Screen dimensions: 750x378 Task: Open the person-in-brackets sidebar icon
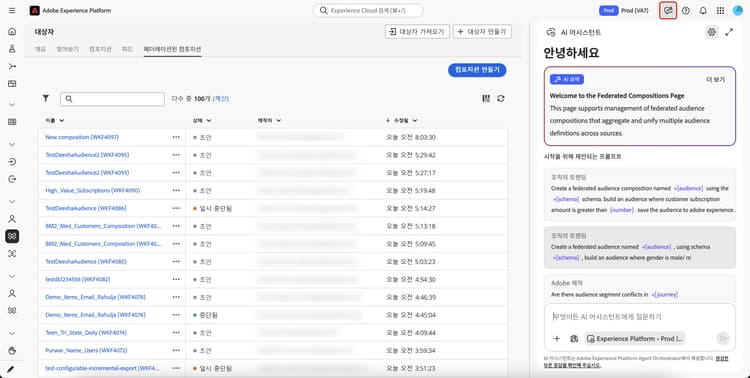[x=12, y=254]
